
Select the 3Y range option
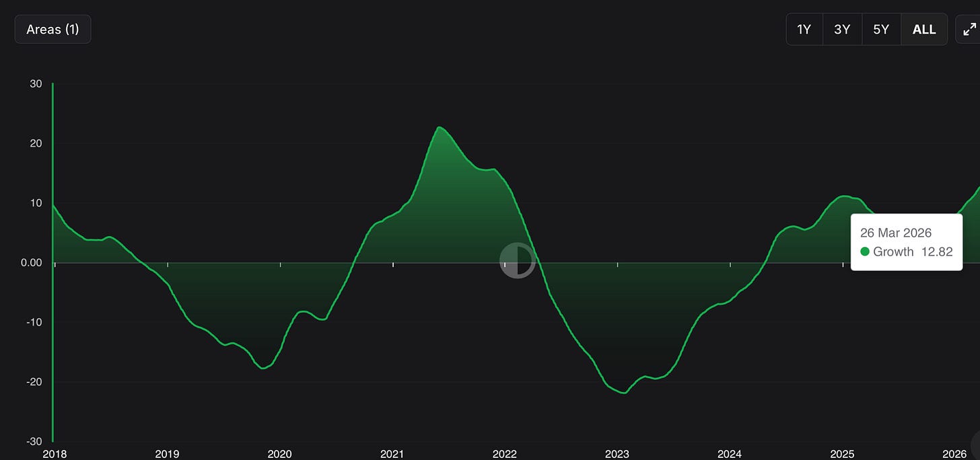[843, 29]
